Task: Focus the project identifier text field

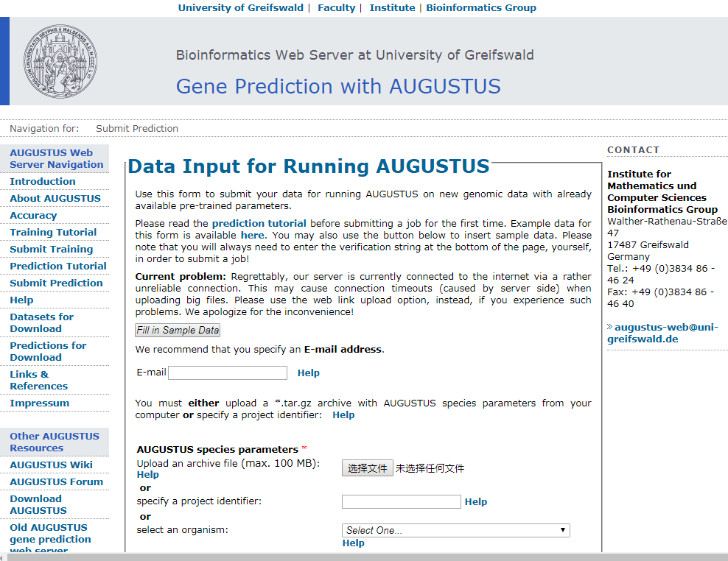Action: pos(401,501)
